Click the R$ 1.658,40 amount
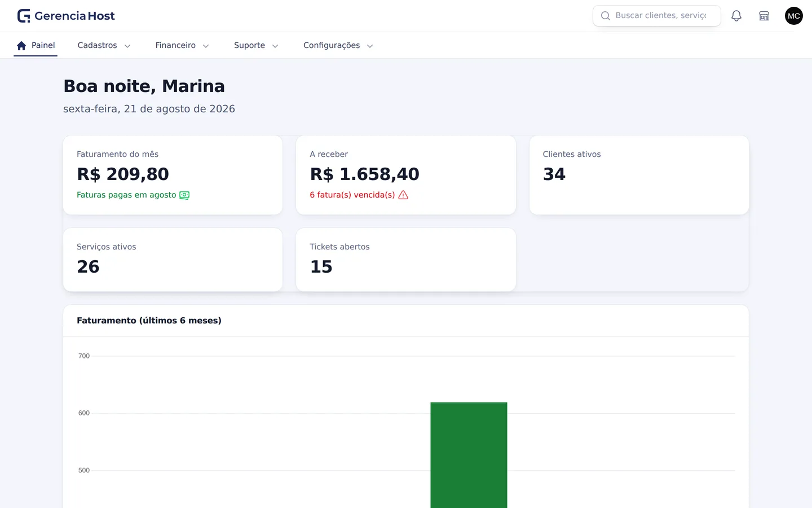 (364, 174)
